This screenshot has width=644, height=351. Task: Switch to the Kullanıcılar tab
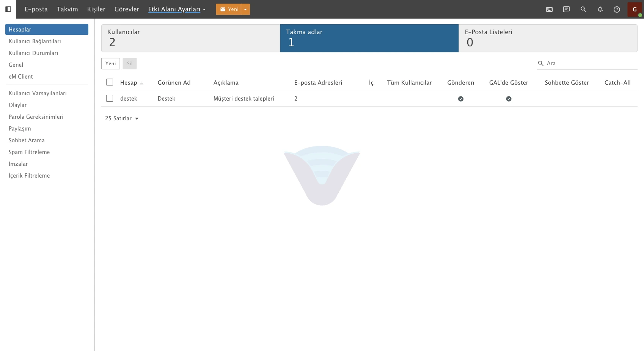[x=190, y=38]
